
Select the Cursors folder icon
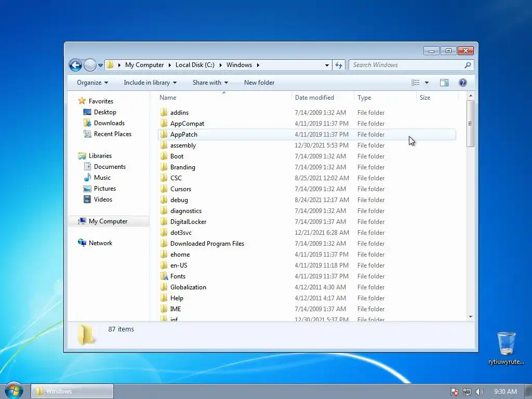pyautogui.click(x=164, y=189)
